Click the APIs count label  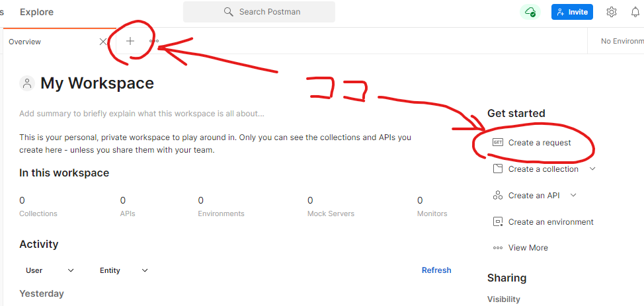(x=128, y=213)
